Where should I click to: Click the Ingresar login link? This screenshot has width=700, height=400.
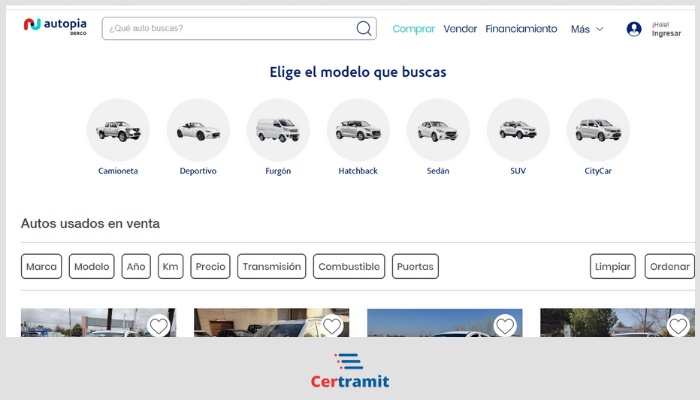[666, 33]
